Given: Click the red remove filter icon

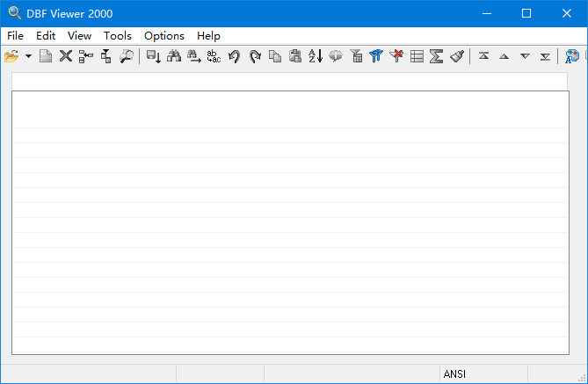Looking at the screenshot, I should (396, 56).
